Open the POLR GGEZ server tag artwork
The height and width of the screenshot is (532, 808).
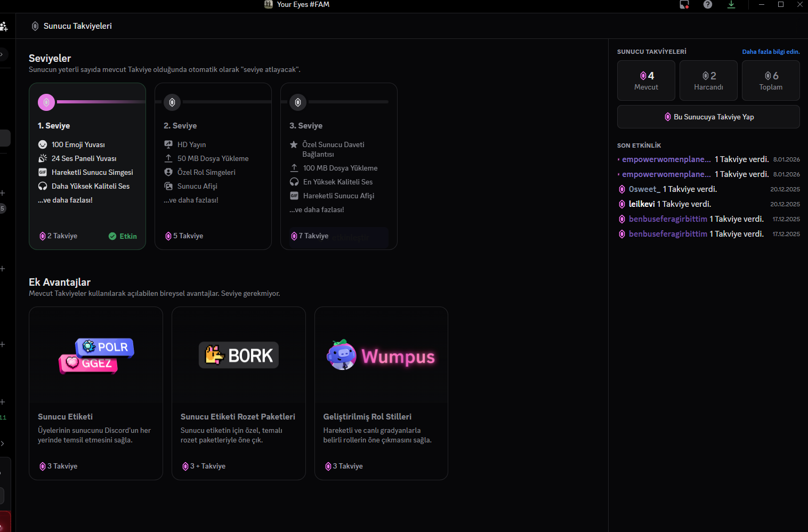(x=96, y=356)
